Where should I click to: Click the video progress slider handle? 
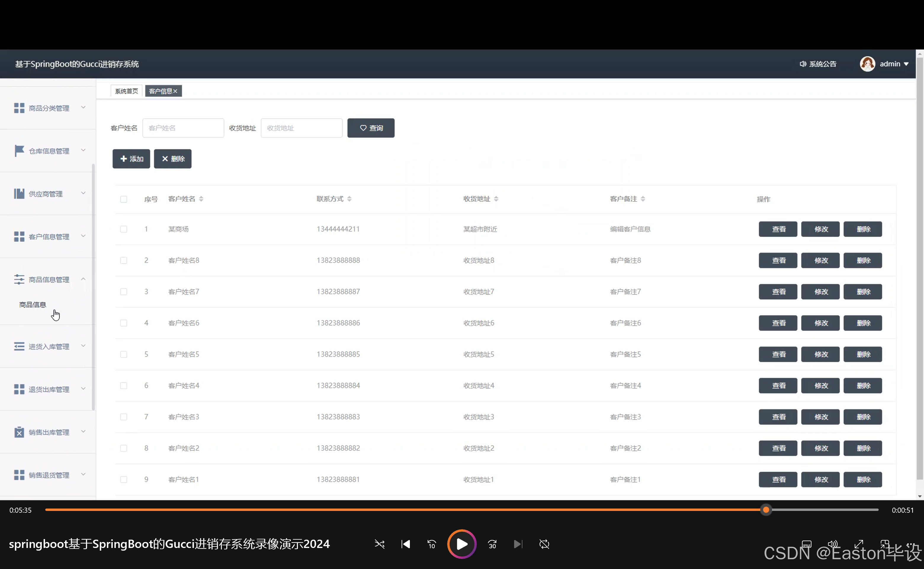point(766,510)
